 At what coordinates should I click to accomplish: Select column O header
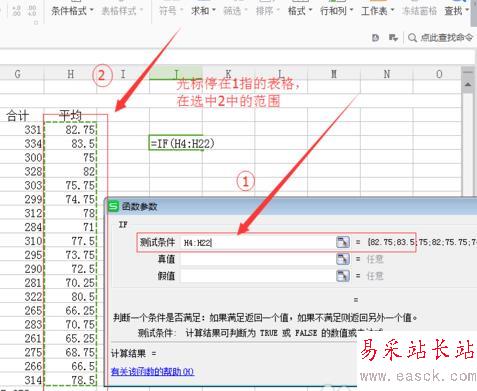(439, 74)
